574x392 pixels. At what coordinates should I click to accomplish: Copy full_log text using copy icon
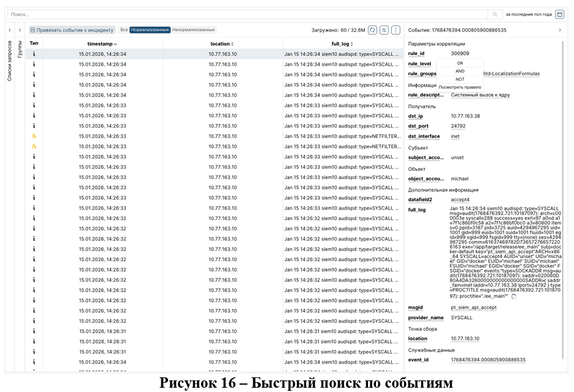(513, 297)
